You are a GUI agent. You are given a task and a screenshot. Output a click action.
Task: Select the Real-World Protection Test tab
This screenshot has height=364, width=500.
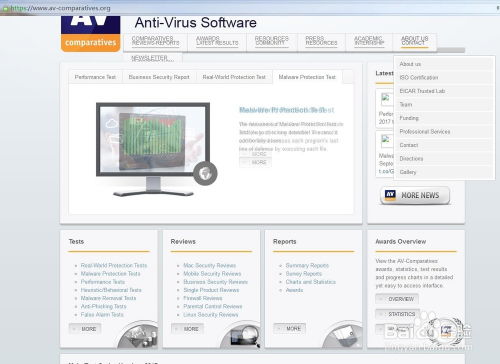point(234,77)
